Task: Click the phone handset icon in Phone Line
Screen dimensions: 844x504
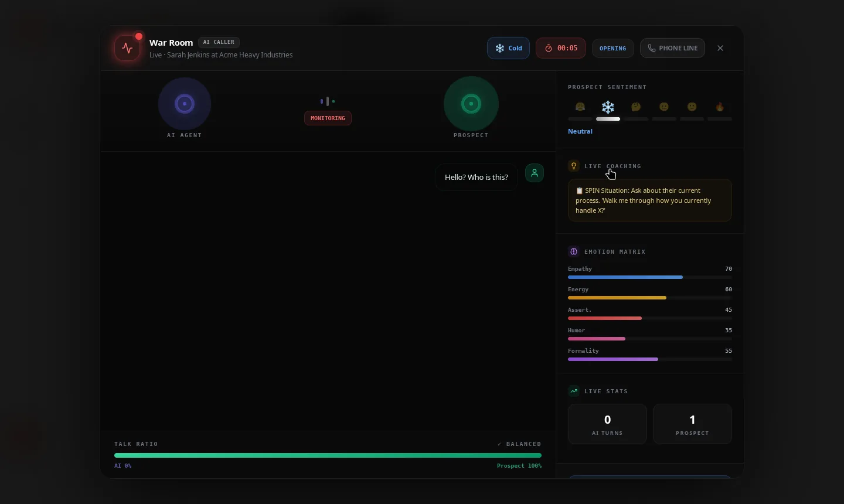Action: point(651,48)
